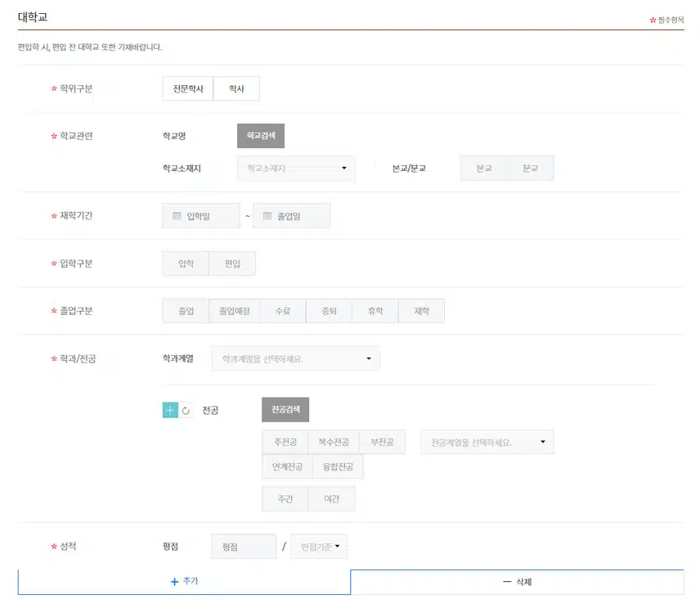Click the — 삭제 button
700x608 pixels.
point(518,582)
